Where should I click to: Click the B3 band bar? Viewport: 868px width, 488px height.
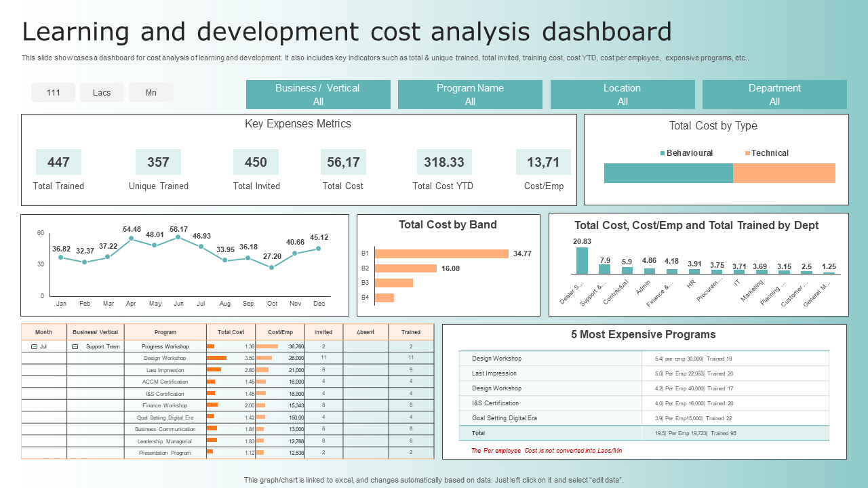coord(394,283)
